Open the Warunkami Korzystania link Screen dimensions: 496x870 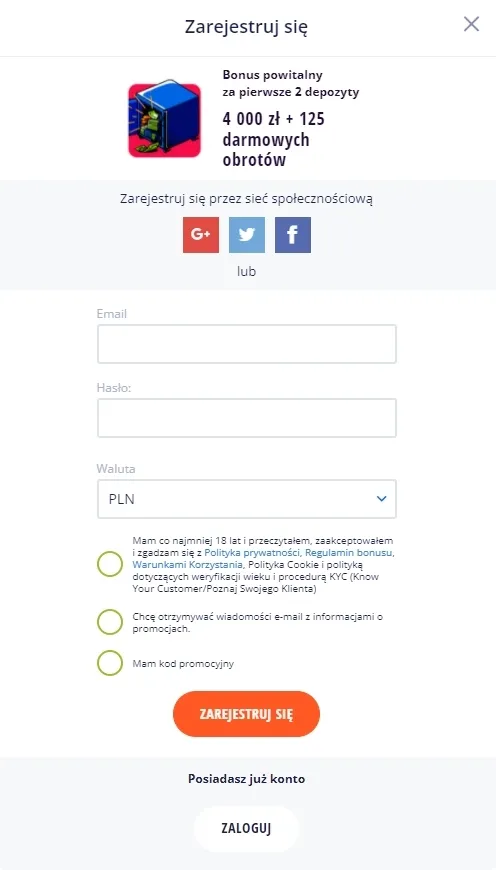(x=188, y=564)
